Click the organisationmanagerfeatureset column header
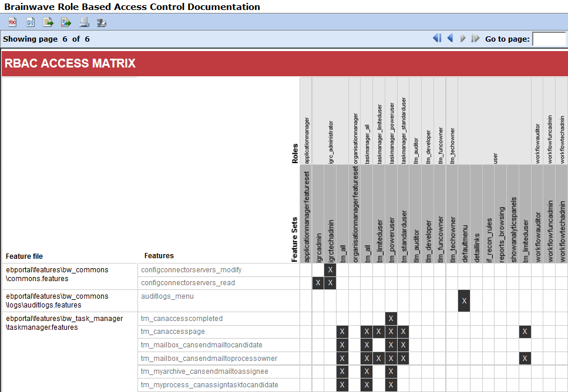 point(355,214)
